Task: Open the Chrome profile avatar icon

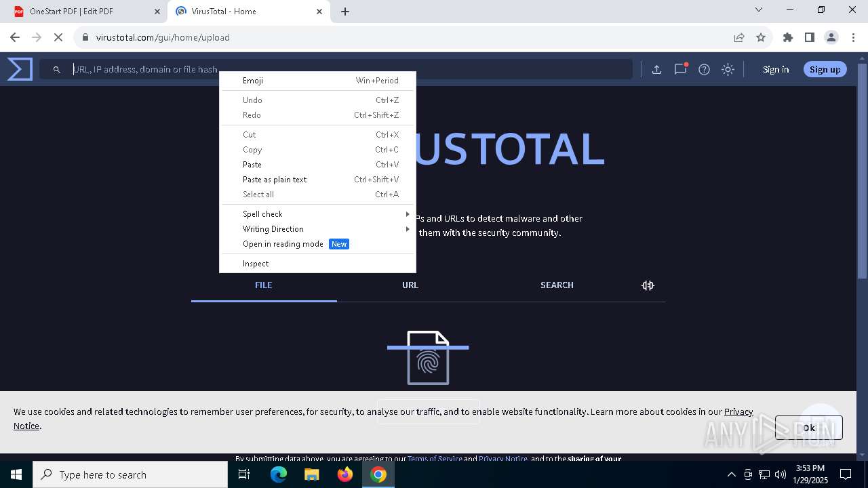Action: click(x=831, y=37)
